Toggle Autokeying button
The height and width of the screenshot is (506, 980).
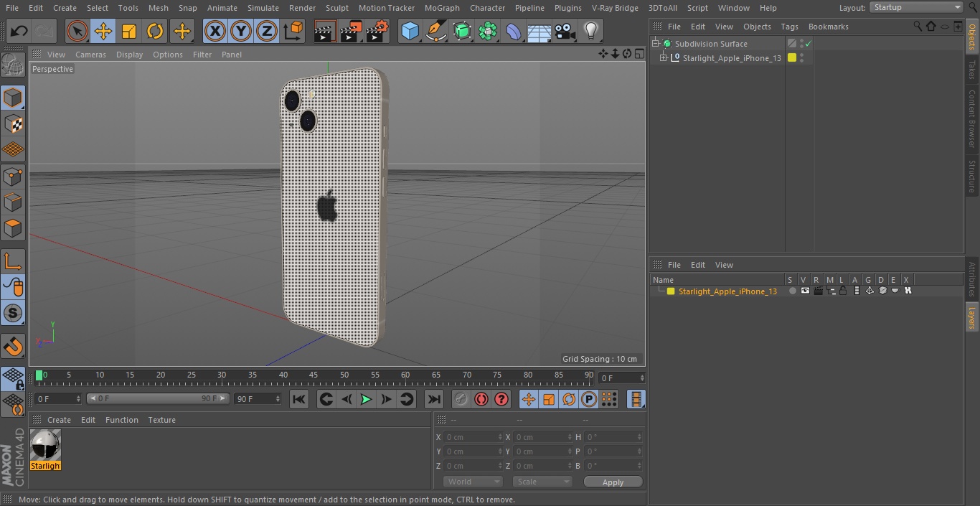(481, 399)
